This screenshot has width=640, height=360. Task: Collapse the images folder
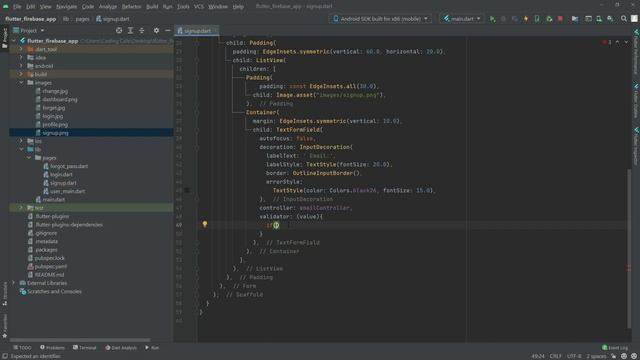(x=21, y=82)
